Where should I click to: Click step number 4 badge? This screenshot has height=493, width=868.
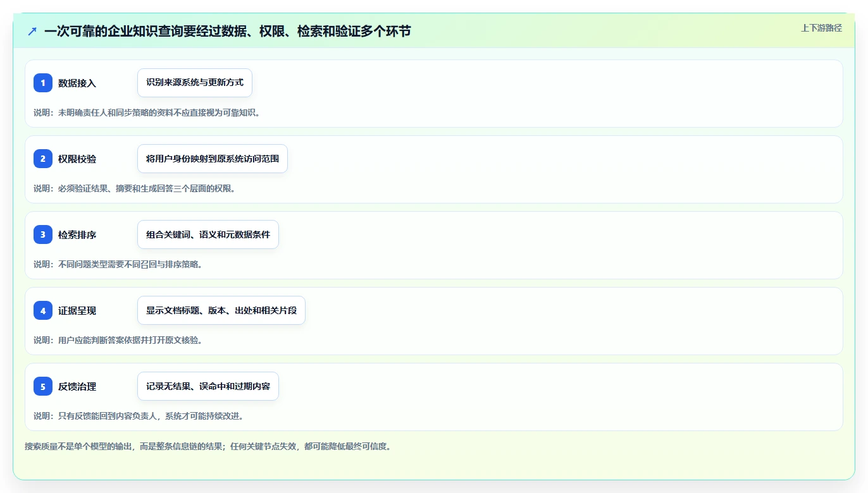click(43, 310)
